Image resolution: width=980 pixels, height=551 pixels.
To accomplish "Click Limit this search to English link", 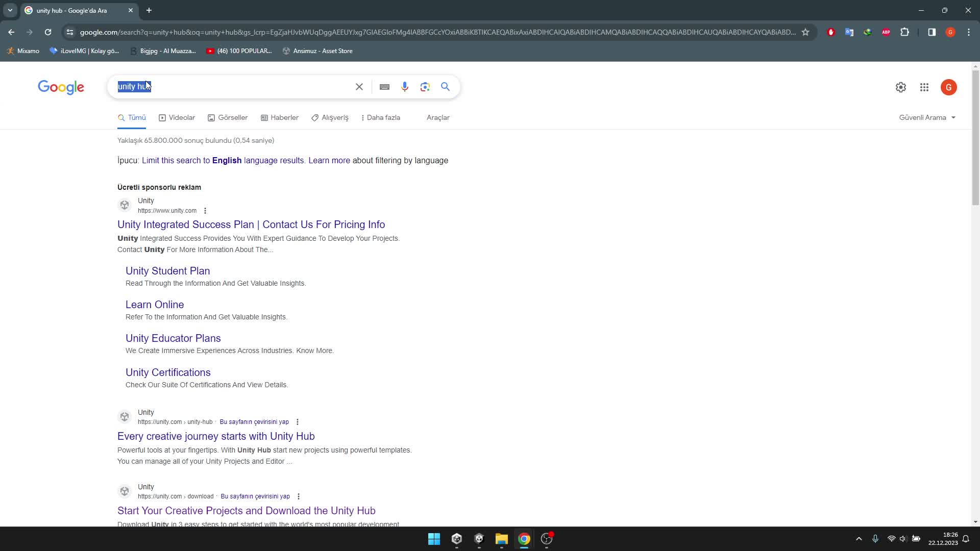I will (223, 160).
